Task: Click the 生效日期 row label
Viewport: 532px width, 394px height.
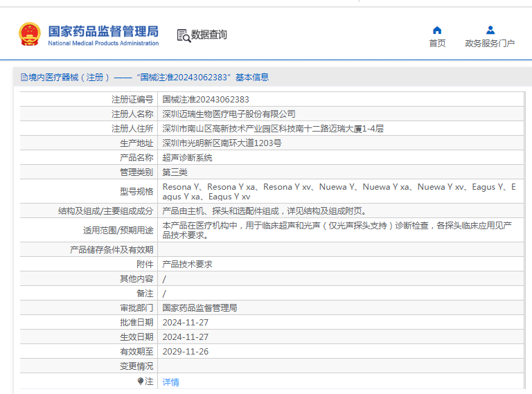Action: point(136,337)
